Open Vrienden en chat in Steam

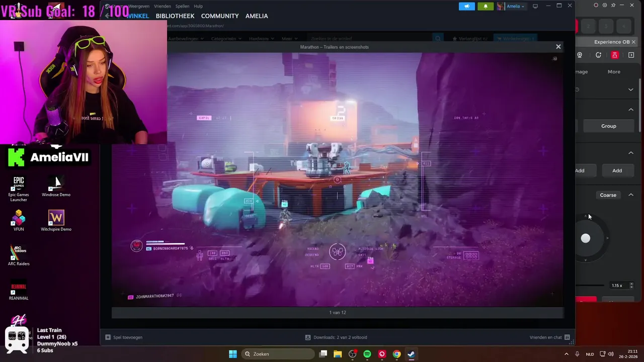pos(549,337)
